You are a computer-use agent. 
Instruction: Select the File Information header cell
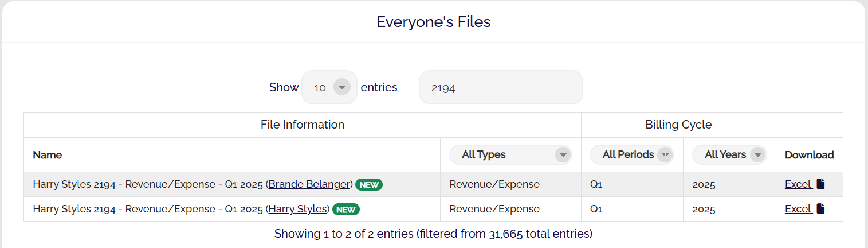tap(302, 125)
